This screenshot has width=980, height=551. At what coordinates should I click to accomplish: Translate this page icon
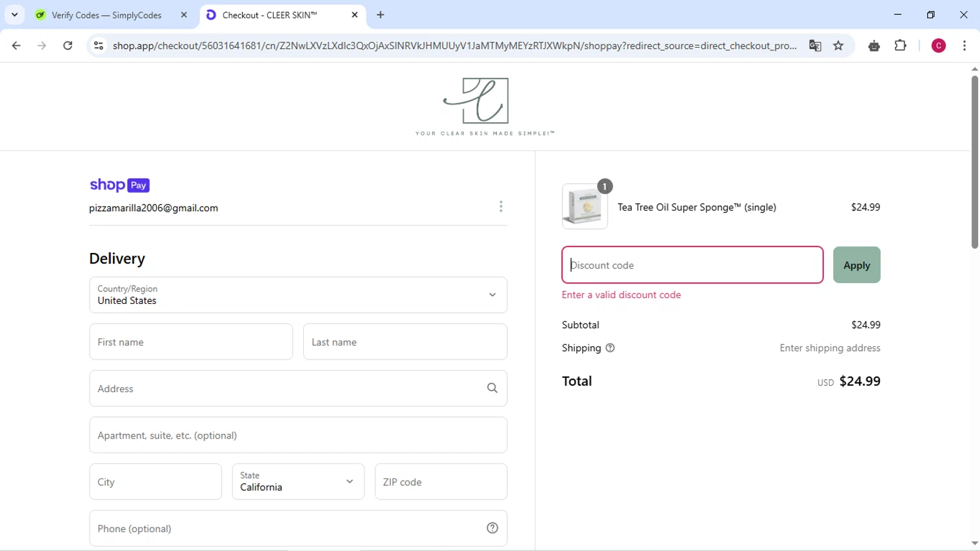pyautogui.click(x=815, y=46)
